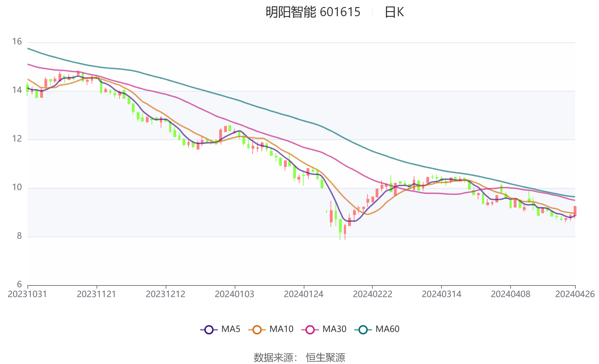Click the 数据来源 caption below the legend

pos(275,357)
